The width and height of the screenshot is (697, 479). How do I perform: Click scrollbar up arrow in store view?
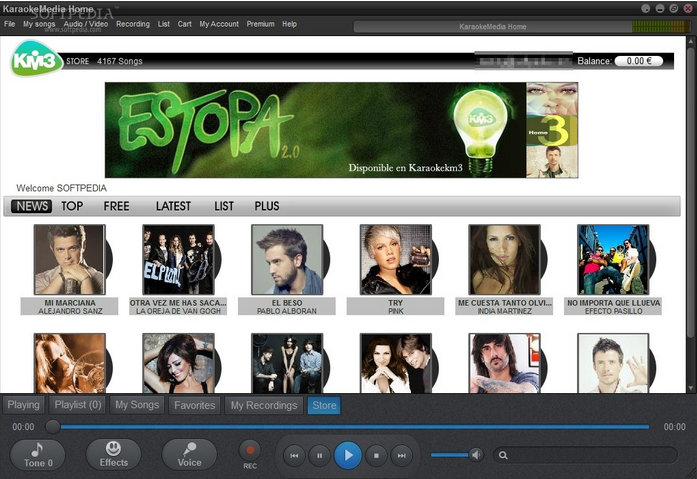691,41
